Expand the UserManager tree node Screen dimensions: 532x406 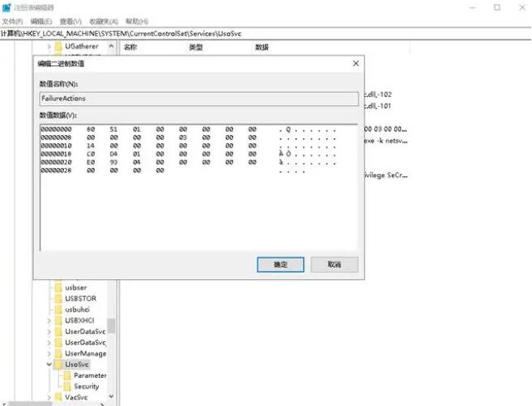pos(49,353)
